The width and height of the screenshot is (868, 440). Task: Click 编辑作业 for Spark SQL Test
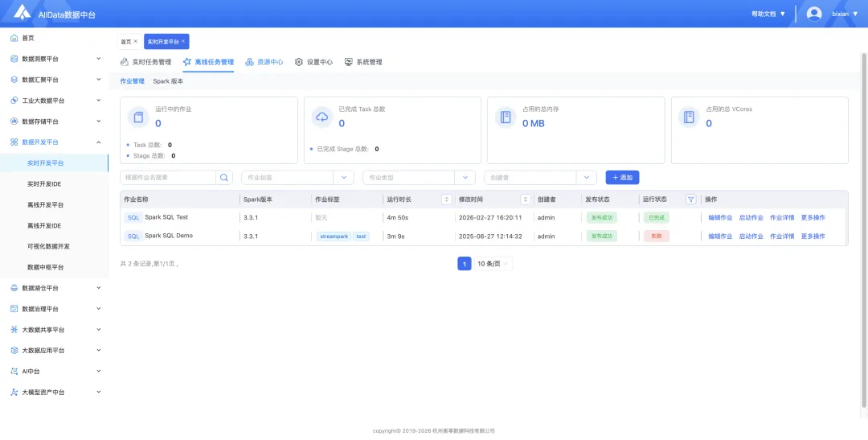pyautogui.click(x=720, y=218)
